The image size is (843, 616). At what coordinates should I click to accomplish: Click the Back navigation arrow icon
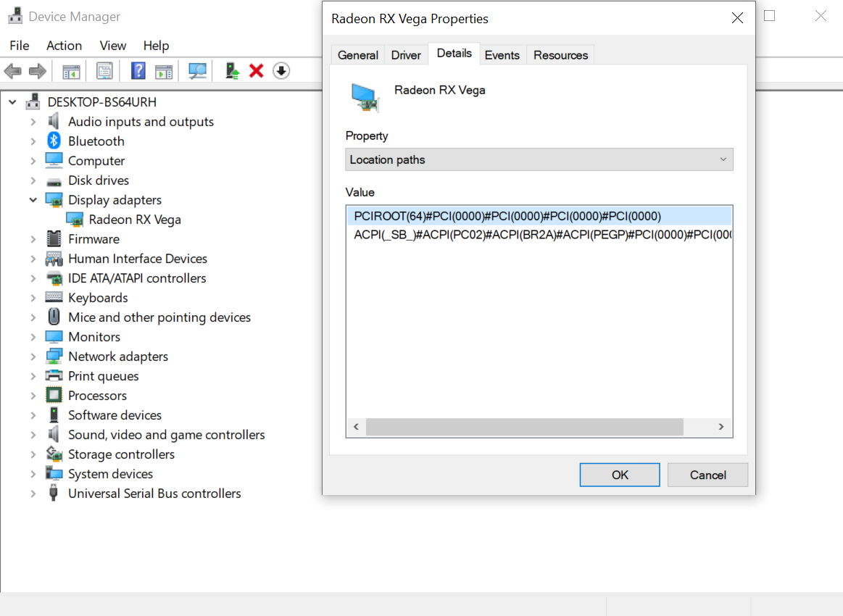12,70
